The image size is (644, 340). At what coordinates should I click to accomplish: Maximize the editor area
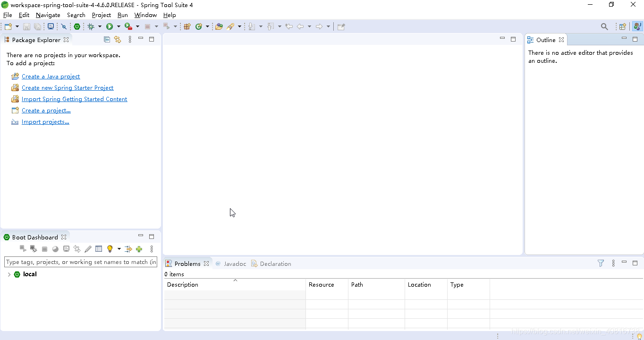pos(513,39)
